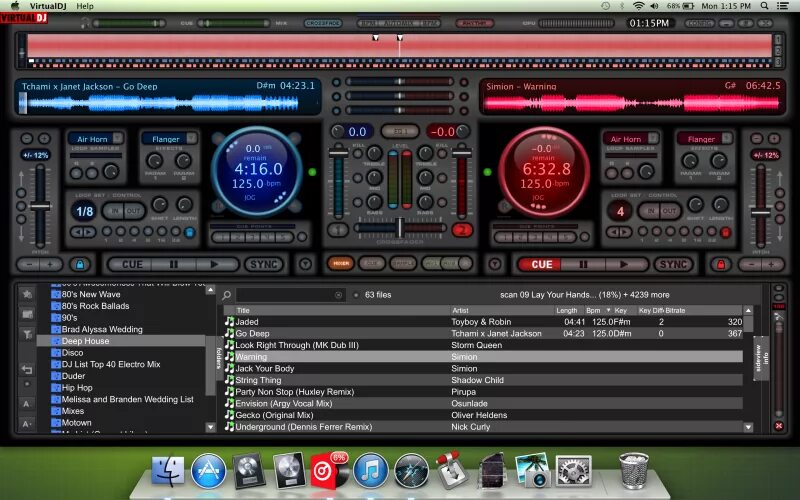Viewport: 800px width, 500px height.
Task: Toggle the right deck red smart loop button
Action: (725, 233)
